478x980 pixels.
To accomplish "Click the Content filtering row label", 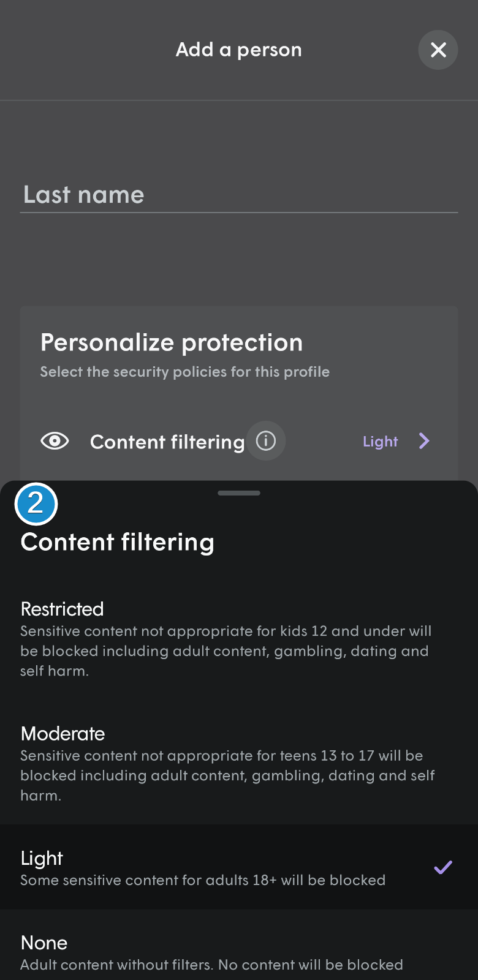I will [167, 442].
